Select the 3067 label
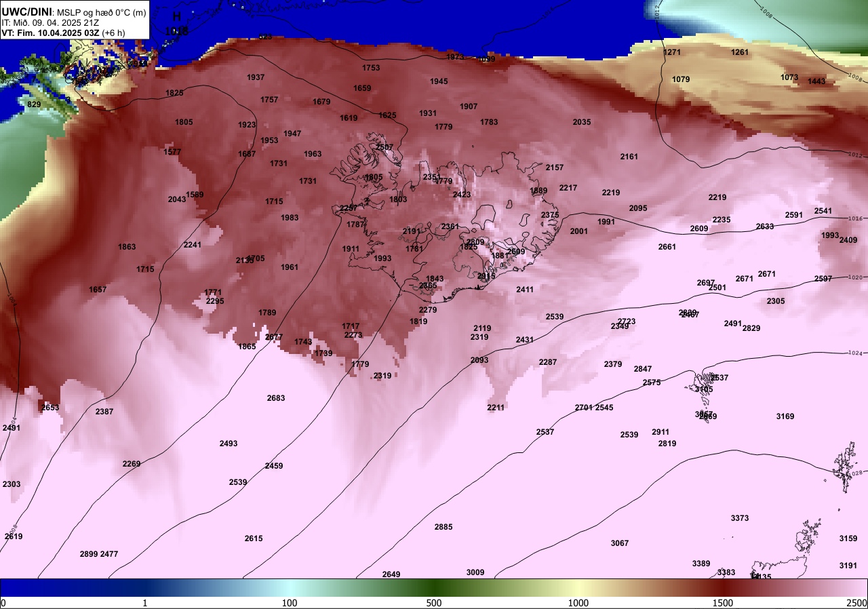The image size is (868, 609). point(620,543)
